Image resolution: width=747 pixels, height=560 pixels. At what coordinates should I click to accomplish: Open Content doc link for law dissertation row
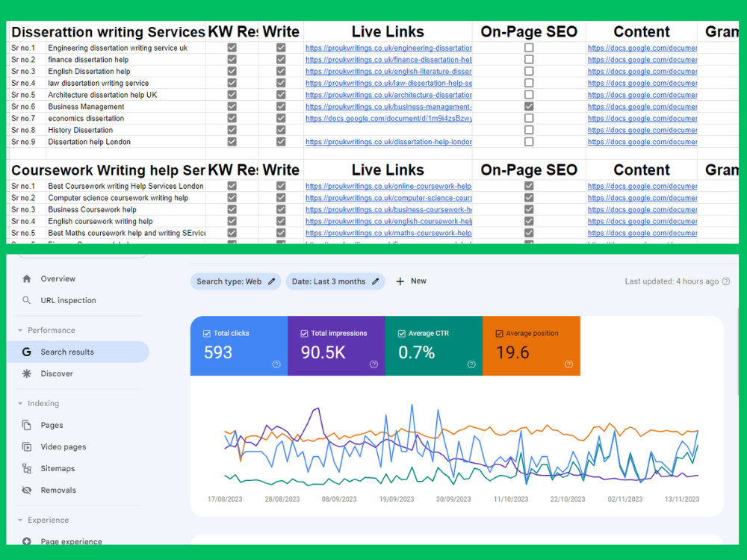click(x=642, y=83)
